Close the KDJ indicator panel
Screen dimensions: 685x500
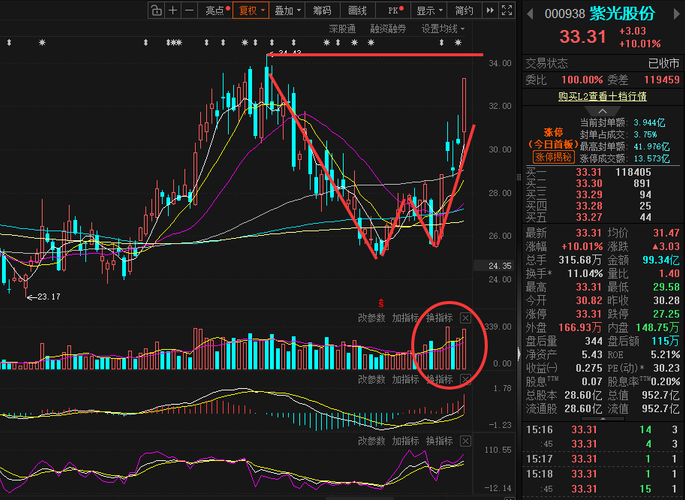pyautogui.click(x=466, y=441)
